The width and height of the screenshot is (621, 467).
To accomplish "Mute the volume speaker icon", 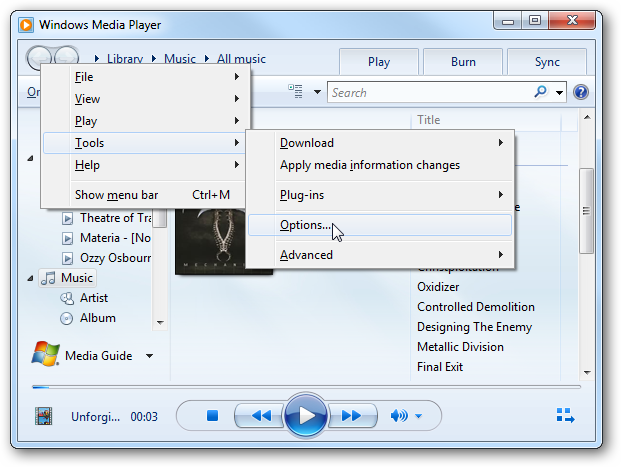I will (x=399, y=416).
